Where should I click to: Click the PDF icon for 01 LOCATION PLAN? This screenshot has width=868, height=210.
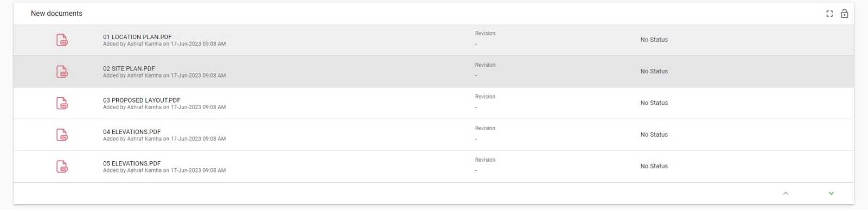(x=62, y=40)
